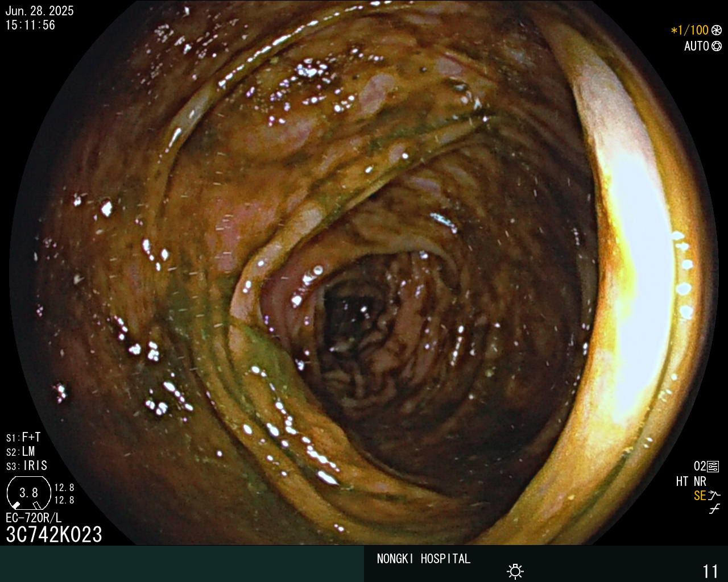Click the icon next to the SE label
728x582 pixels.
click(714, 496)
